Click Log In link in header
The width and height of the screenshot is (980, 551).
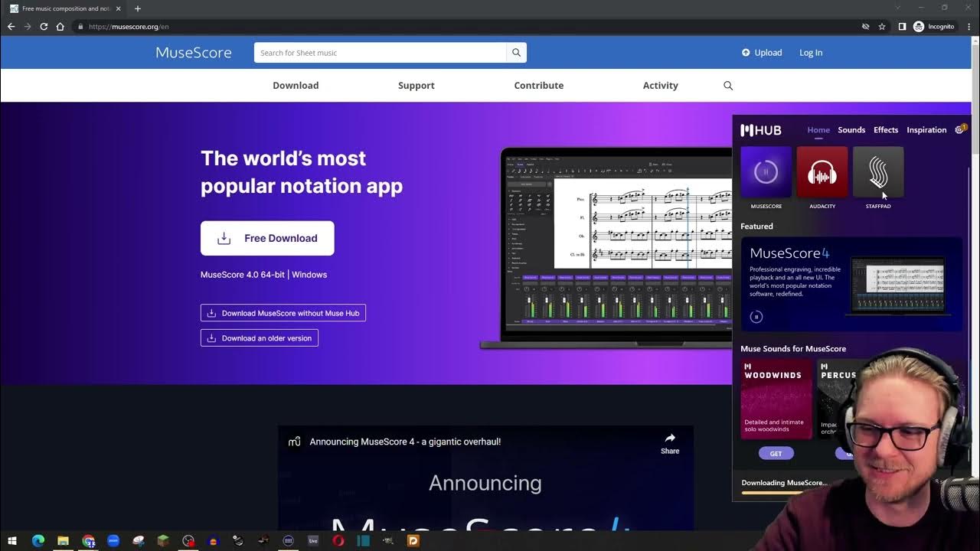click(x=811, y=53)
